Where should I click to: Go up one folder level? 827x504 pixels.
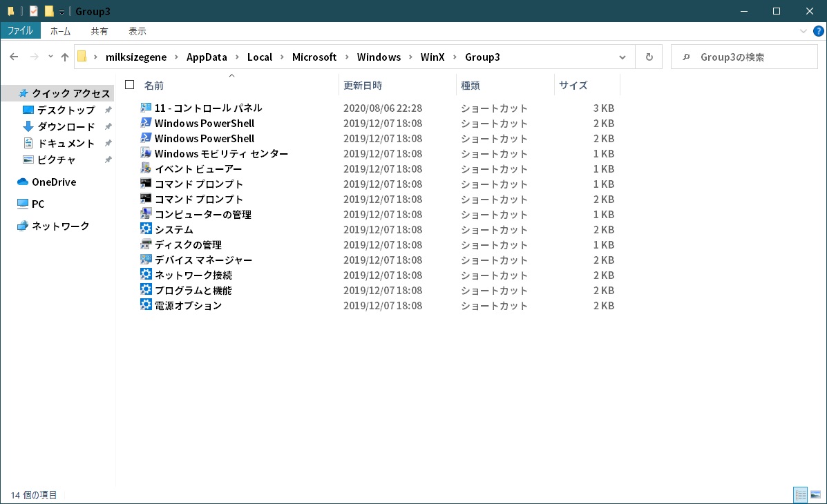point(65,57)
